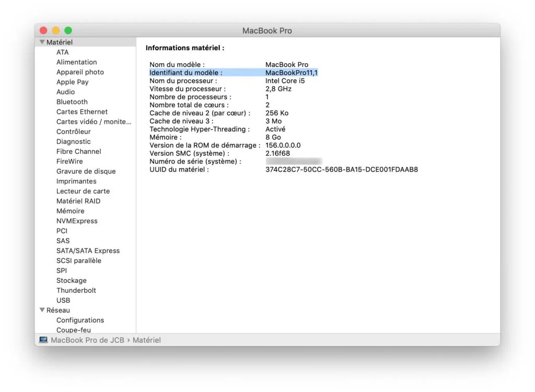Viewport: 535px width, 392px height.
Task: View Apple Pay information
Action: click(73, 82)
